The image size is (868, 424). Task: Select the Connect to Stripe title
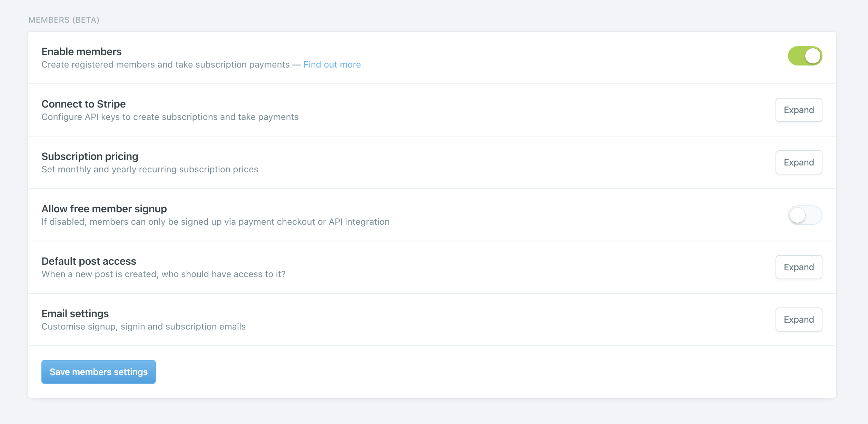pos(83,104)
